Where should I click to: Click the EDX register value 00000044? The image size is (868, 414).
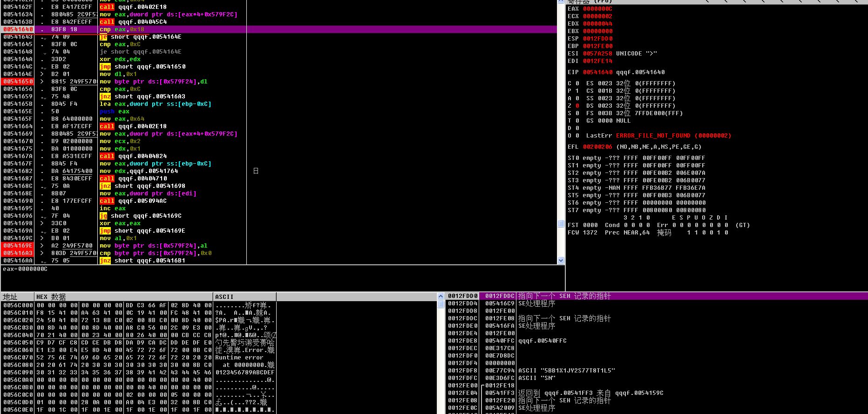tap(597, 24)
